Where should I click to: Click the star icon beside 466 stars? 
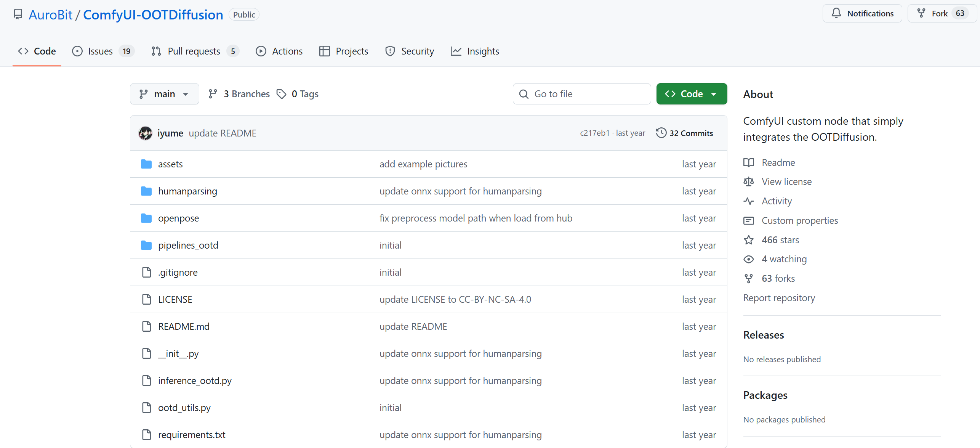coord(748,240)
